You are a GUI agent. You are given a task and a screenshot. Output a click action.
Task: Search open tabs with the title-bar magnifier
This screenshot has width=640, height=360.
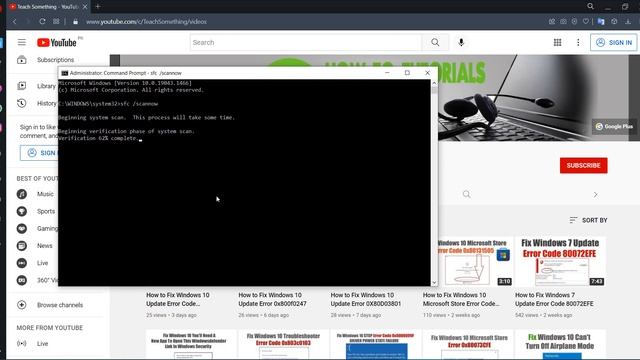590,7
